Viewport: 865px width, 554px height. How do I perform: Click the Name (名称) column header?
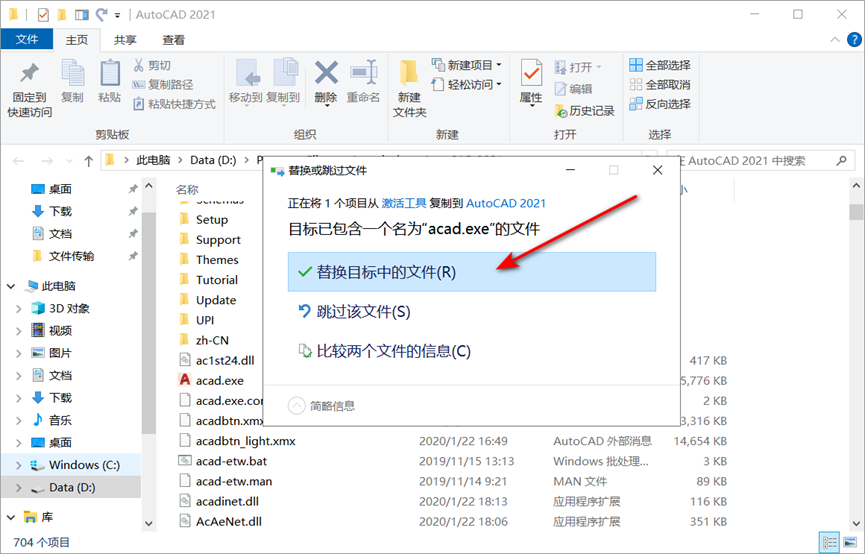coord(187,189)
